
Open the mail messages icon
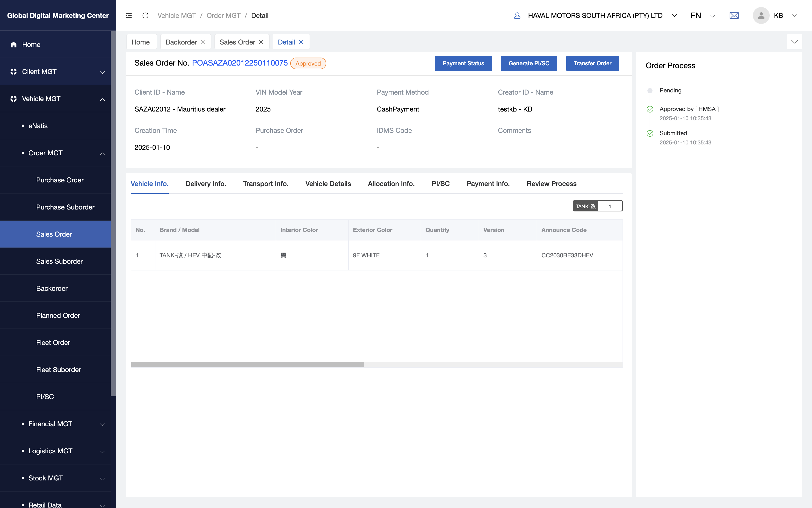point(734,15)
